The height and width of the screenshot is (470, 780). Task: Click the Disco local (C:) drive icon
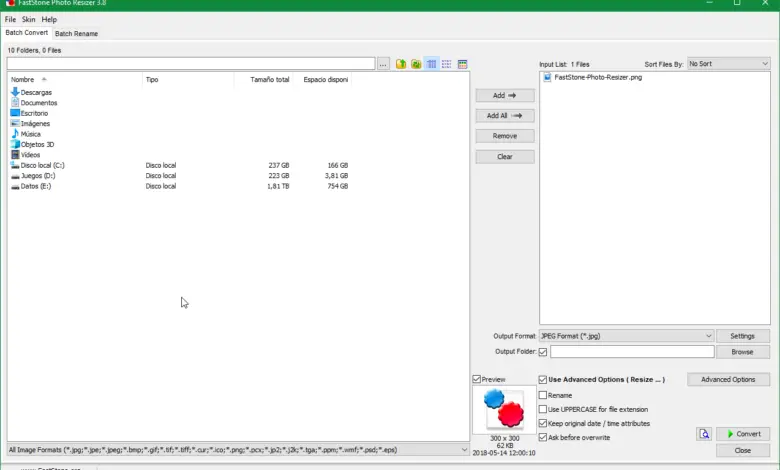[15, 165]
